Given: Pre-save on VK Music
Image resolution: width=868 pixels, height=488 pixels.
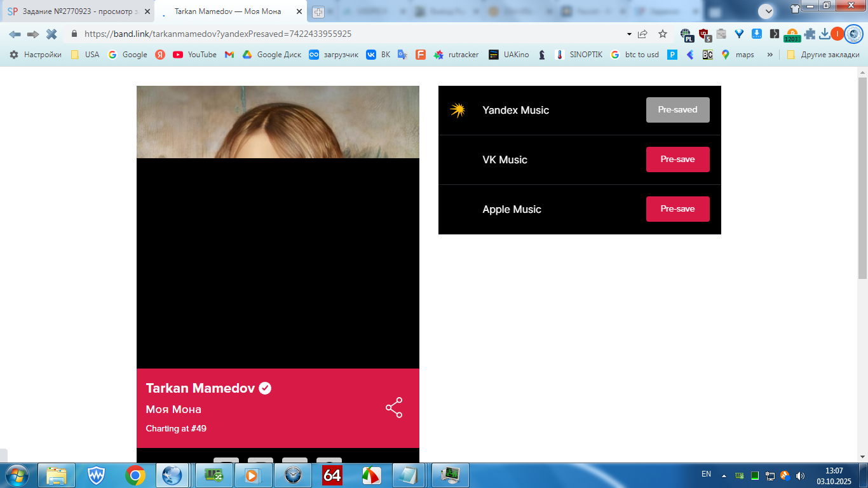Looking at the screenshot, I should (x=677, y=159).
